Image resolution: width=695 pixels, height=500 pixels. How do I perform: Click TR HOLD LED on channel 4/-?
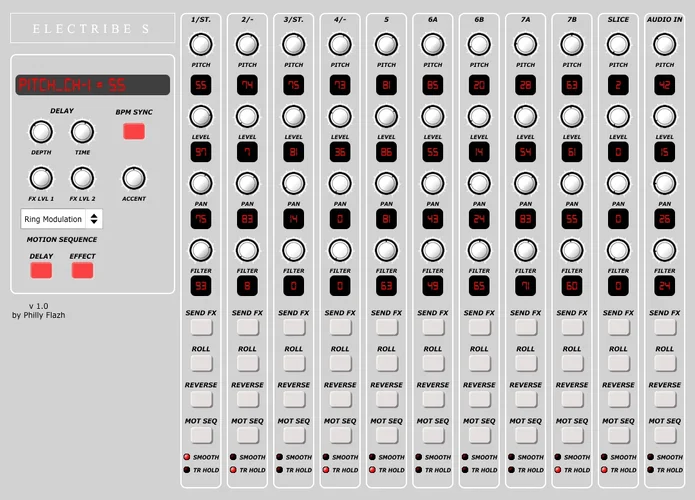(326, 470)
